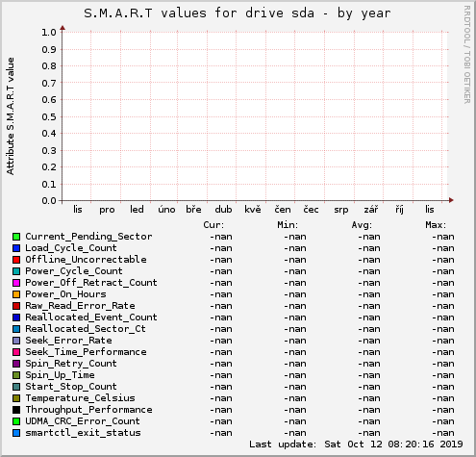Click the Power_Off_Retract_Count magenta swatch
The image size is (476, 457).
16,283
